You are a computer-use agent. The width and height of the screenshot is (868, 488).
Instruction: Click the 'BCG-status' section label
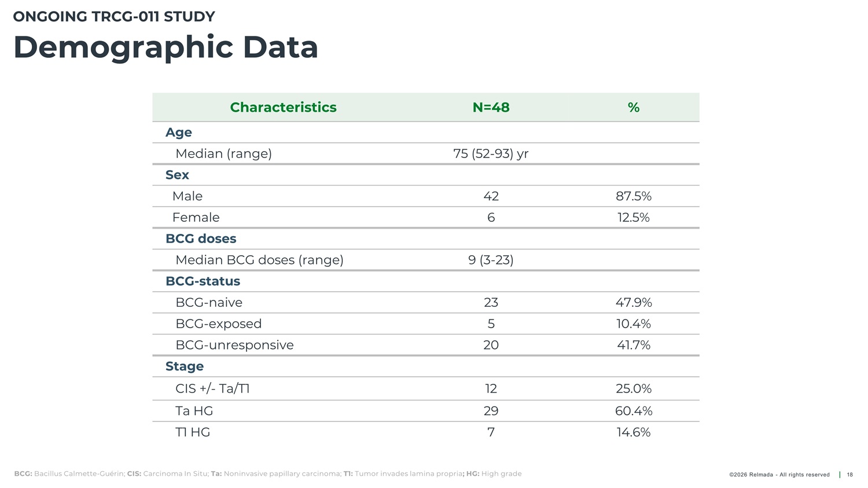click(203, 281)
